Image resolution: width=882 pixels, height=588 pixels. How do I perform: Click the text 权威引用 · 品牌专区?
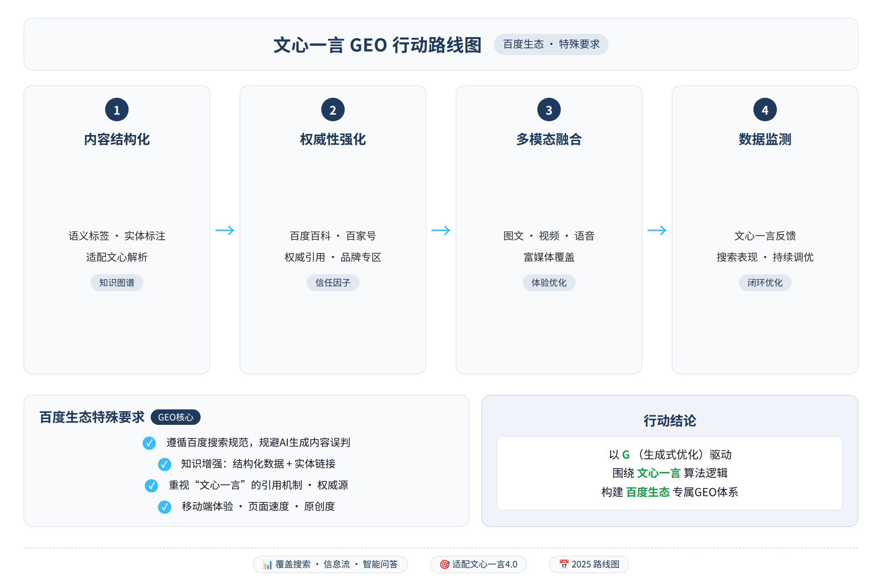point(333,257)
